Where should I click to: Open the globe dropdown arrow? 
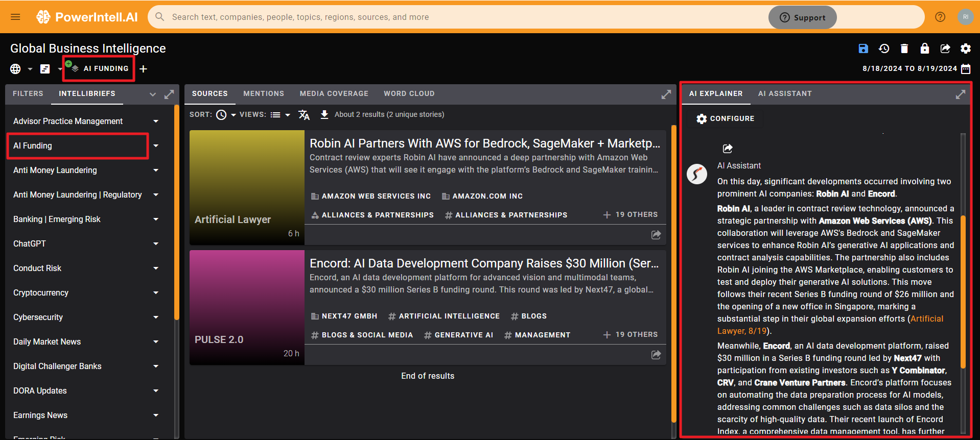30,69
